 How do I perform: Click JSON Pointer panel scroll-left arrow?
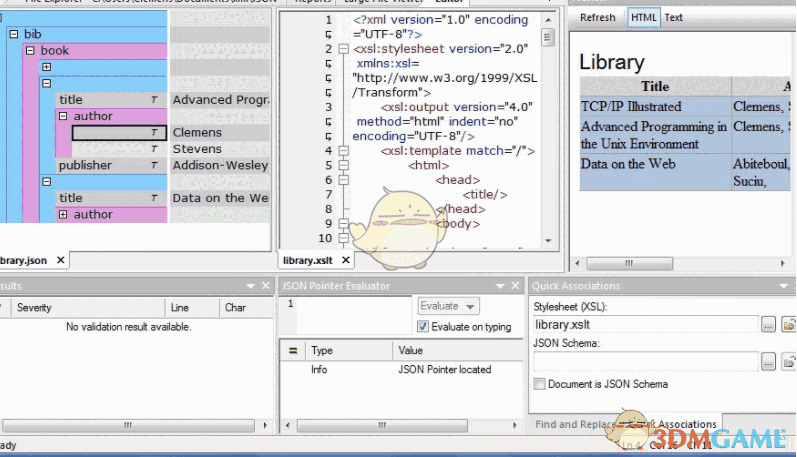(288, 425)
